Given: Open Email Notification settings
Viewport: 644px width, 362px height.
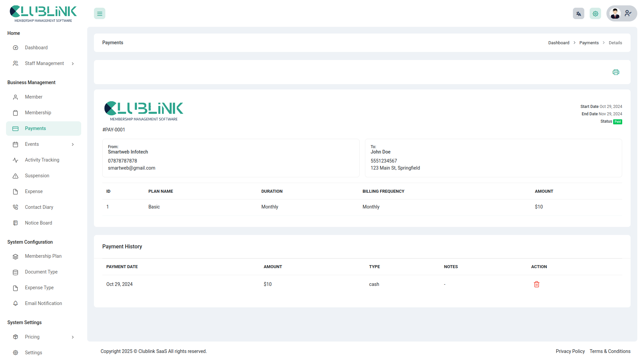Looking at the screenshot, I should pos(43,303).
